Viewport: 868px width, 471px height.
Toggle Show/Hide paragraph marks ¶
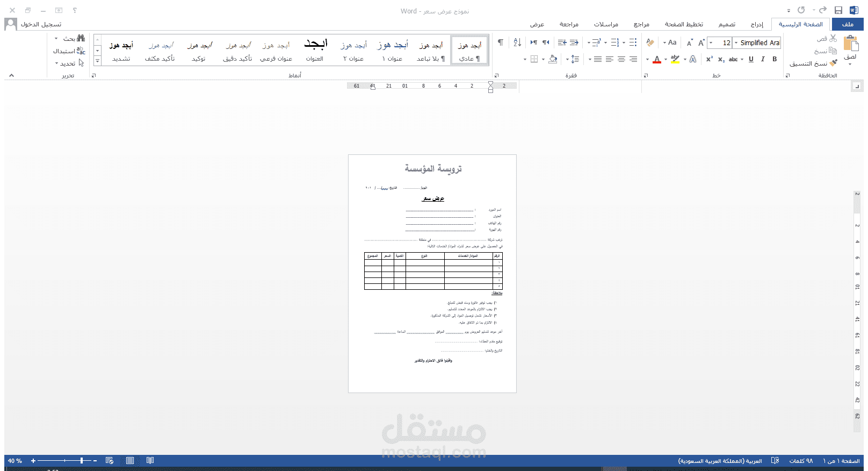(x=500, y=42)
